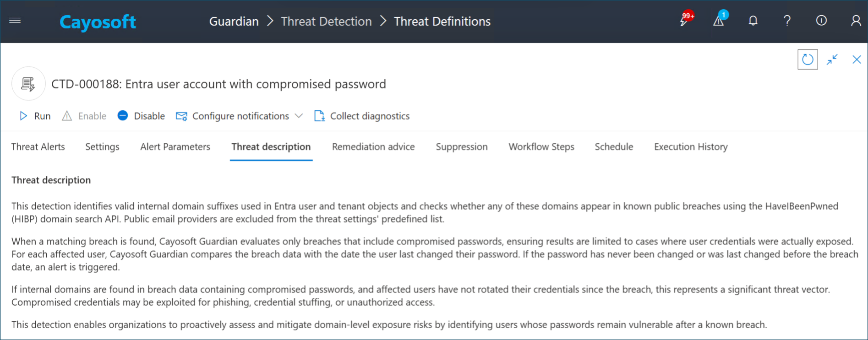Open the user profile icon
Viewport: 868px width, 340px height.
pos(856,21)
